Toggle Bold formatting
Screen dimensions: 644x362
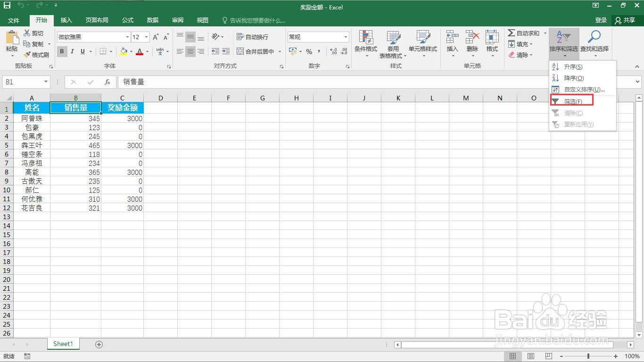(62, 51)
